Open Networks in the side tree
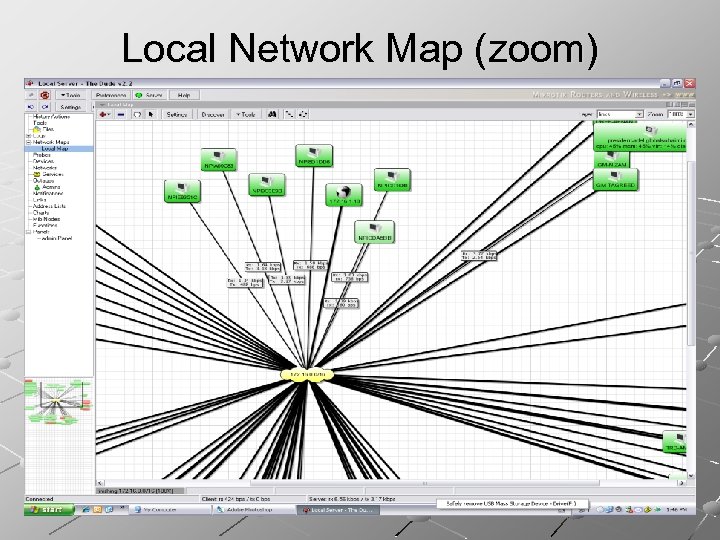The image size is (720, 540). [x=45, y=168]
